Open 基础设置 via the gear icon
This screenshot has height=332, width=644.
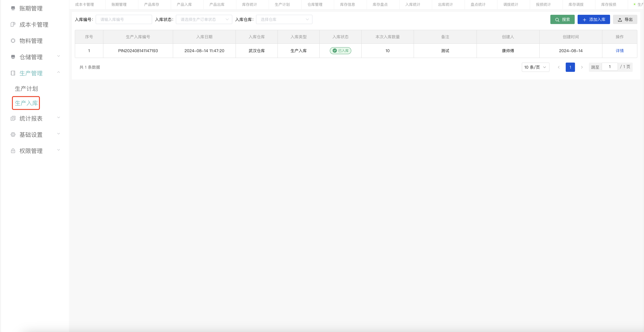coord(13,134)
